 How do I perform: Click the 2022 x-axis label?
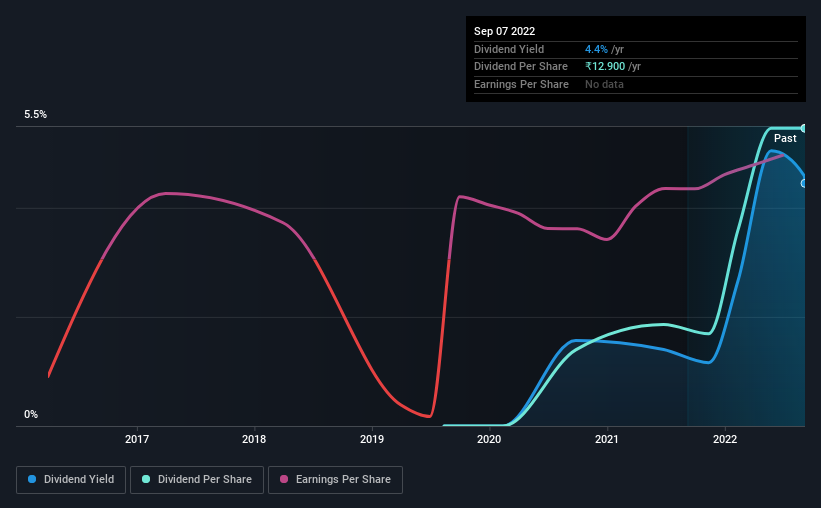[725, 439]
